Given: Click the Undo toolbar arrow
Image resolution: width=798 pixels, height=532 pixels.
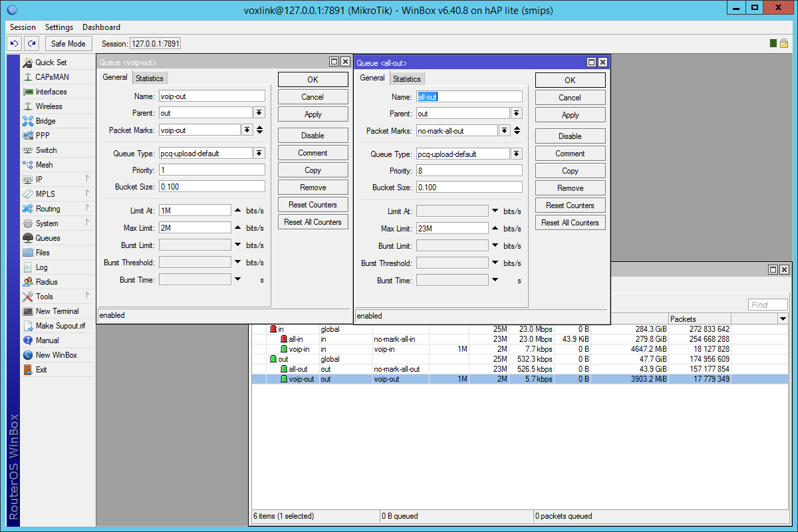Looking at the screenshot, I should pos(15,43).
